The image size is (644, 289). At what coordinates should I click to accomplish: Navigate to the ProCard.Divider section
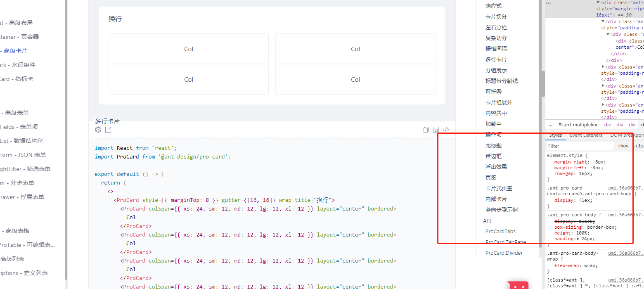coord(504,252)
